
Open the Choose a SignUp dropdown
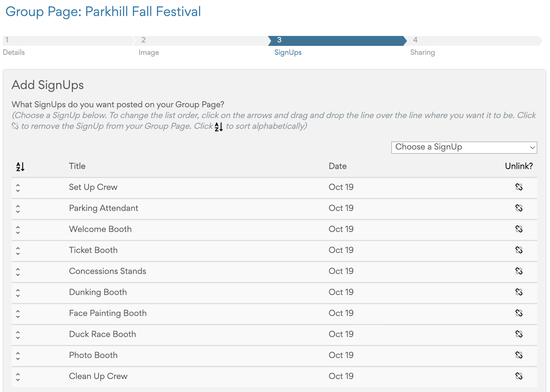coord(464,147)
